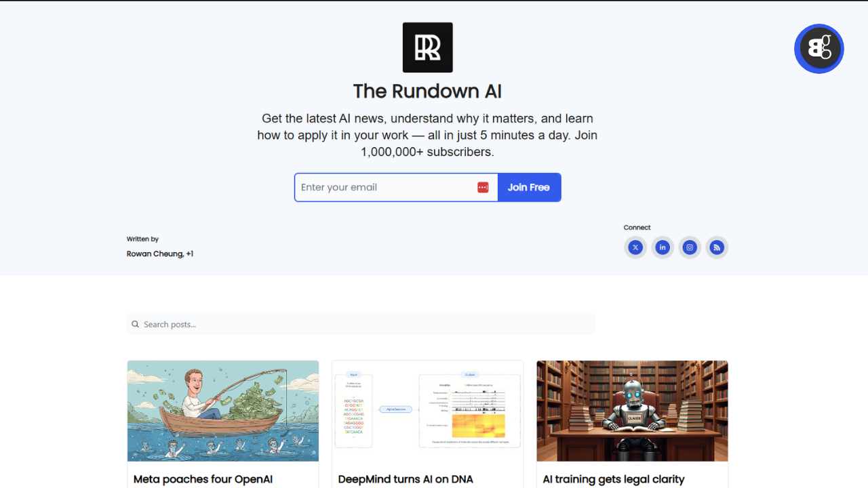The image size is (868, 488).
Task: Open the LinkedIn social link
Action: click(x=663, y=247)
